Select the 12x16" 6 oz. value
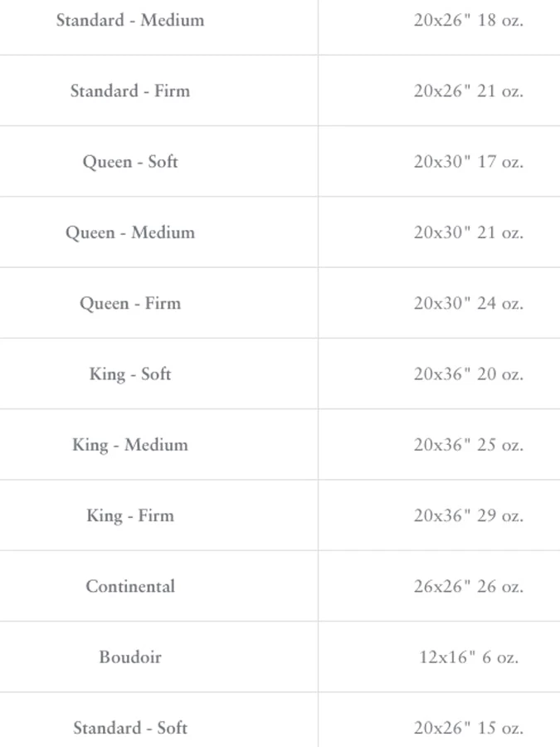 pyautogui.click(x=468, y=657)
